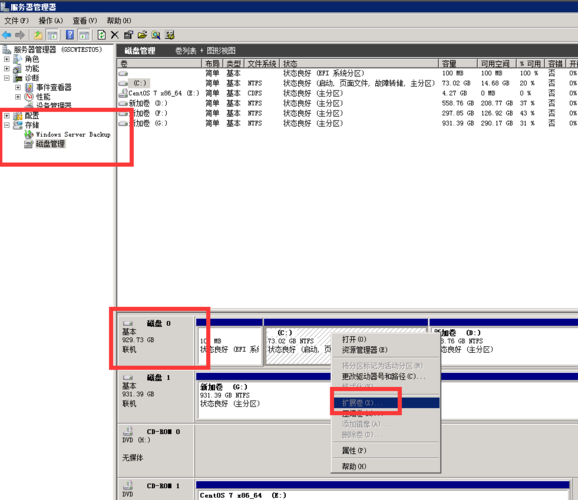Screen dimensions: 578x500
Task: Click the grey Forward arrow in toolbar
Action: click(20, 35)
